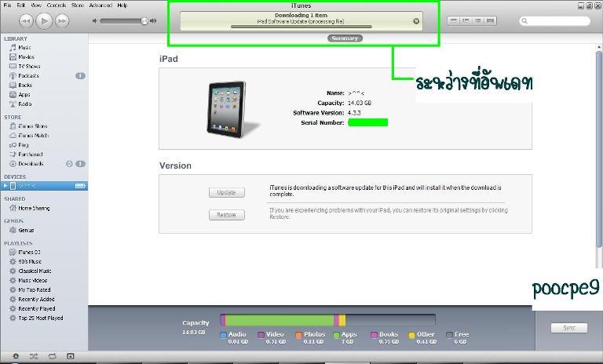Select the Summary tab
Viewport: 603px width, 364px height.
[x=345, y=38]
